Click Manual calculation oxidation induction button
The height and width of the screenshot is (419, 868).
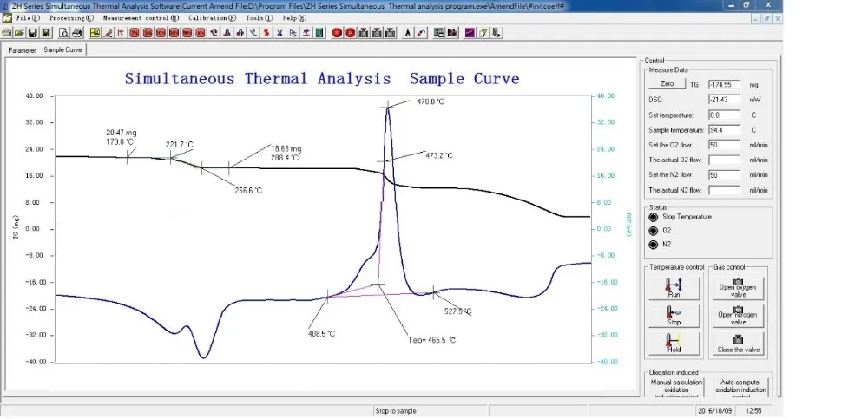pos(676,388)
